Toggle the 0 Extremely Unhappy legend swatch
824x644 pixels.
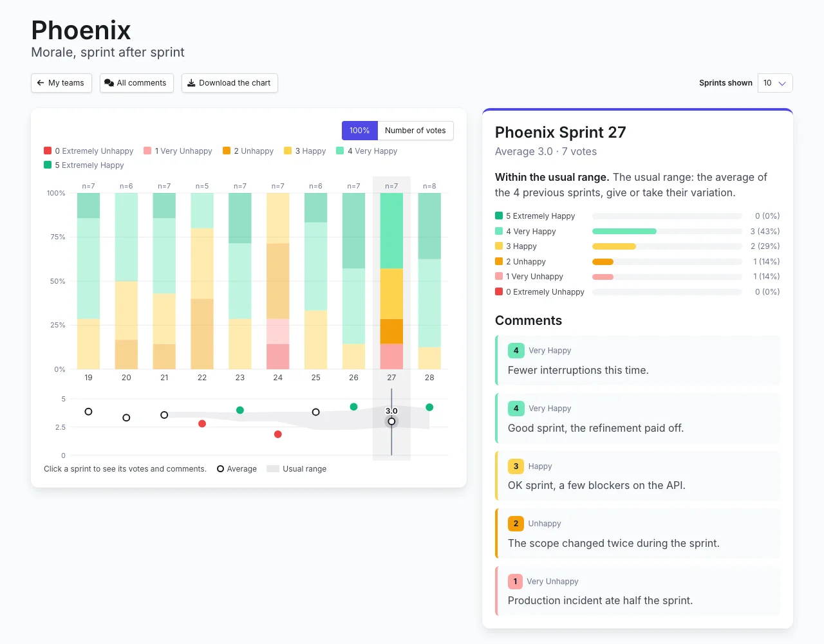[x=48, y=151]
